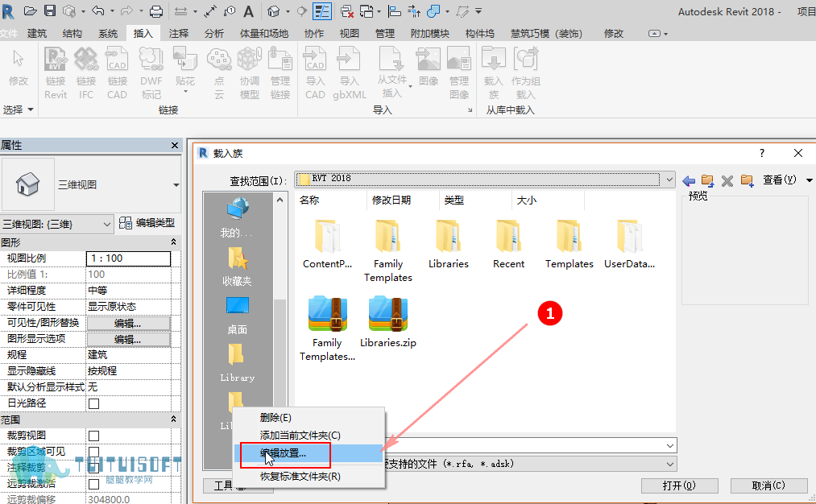This screenshot has height=504, width=816.
Task: Select 桌面 desktop in dialog places bar
Action: coord(238,316)
